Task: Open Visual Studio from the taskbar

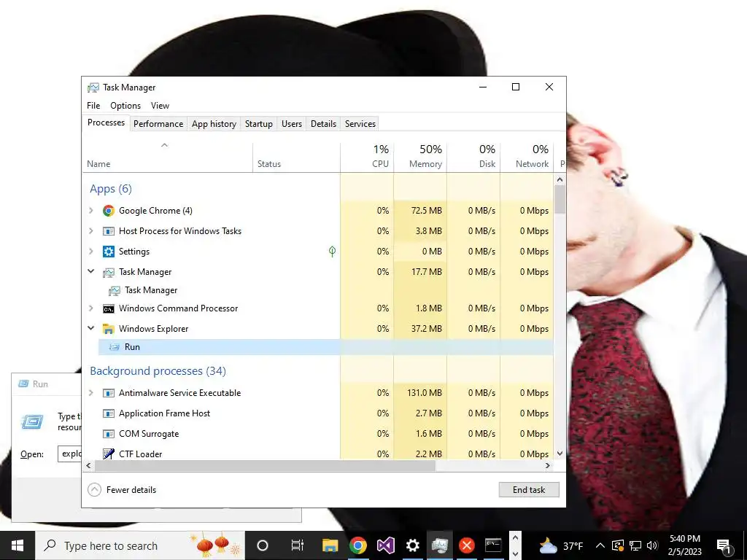Action: [385, 545]
